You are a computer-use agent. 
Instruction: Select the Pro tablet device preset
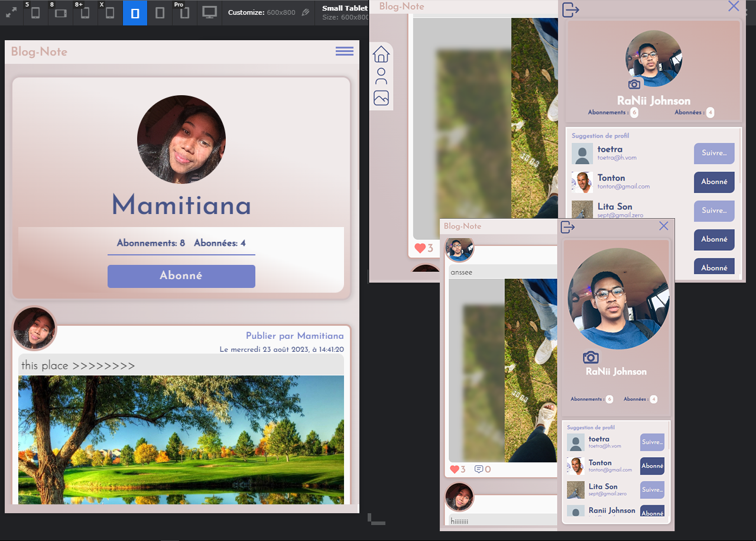pos(184,12)
